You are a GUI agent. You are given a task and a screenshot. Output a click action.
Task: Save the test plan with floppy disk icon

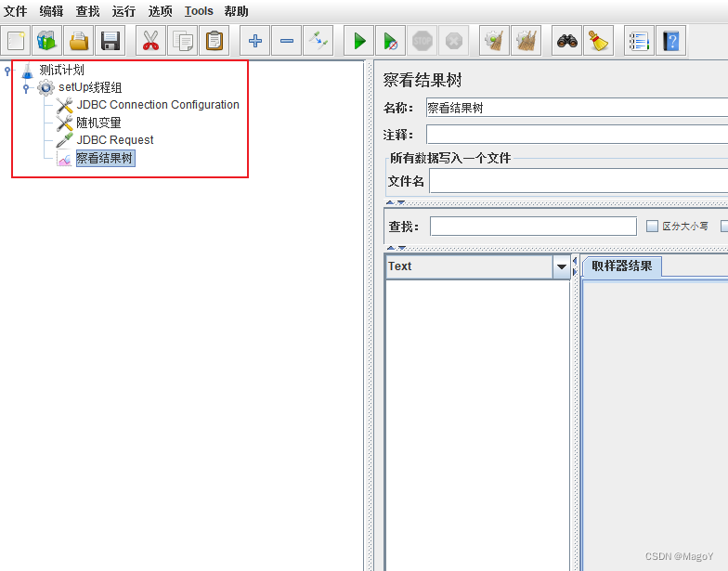coord(110,41)
